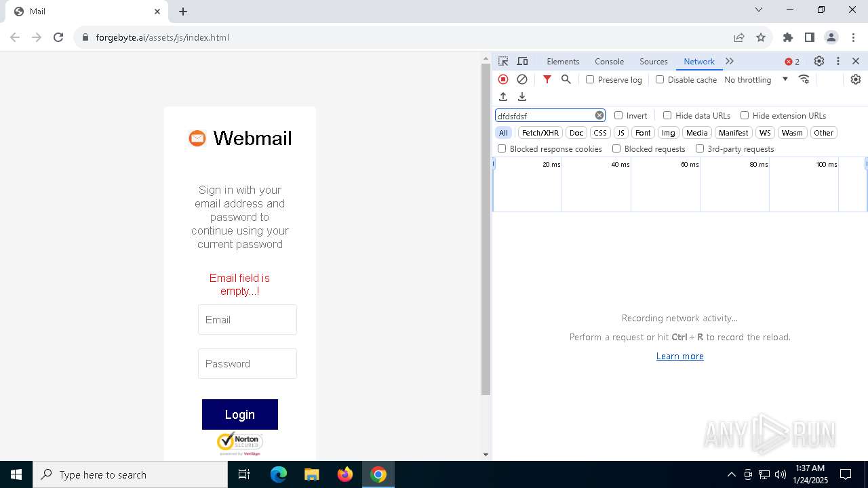This screenshot has height=488, width=868.
Task: Open a new browser tab
Action: tap(183, 12)
